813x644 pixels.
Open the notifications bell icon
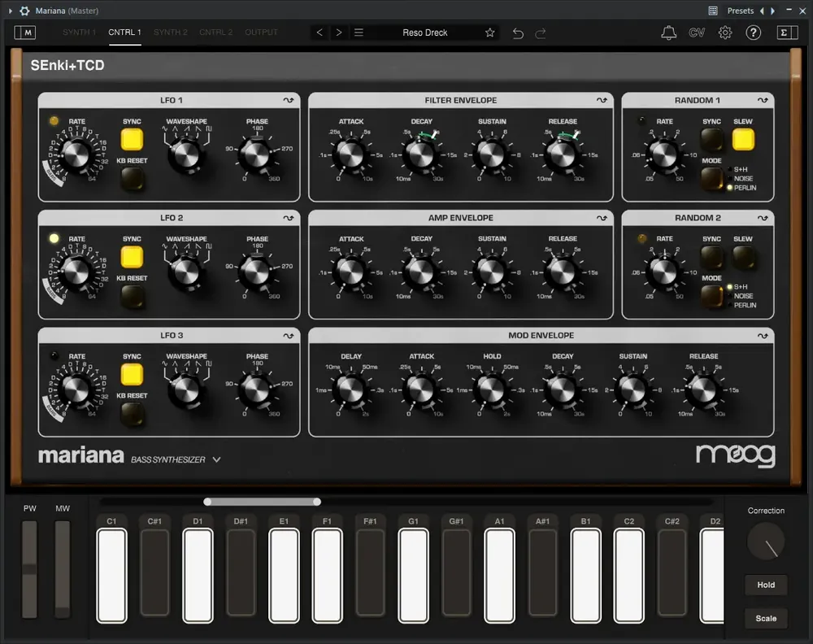pyautogui.click(x=668, y=33)
